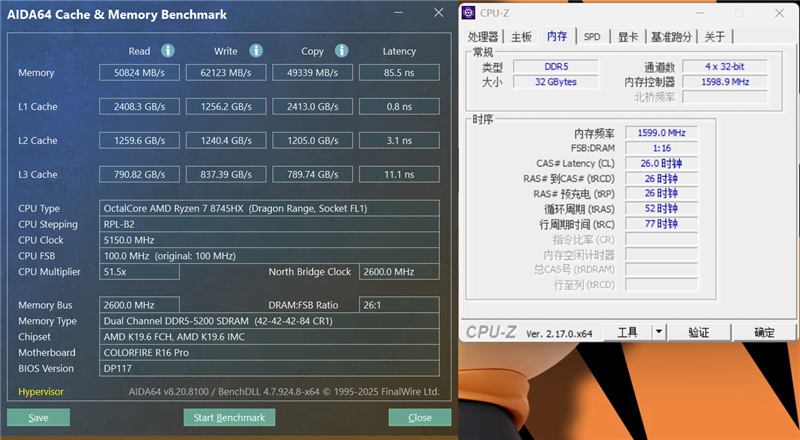Image resolution: width=800 pixels, height=440 pixels.
Task: Click the info icon beside Read
Action: (167, 51)
